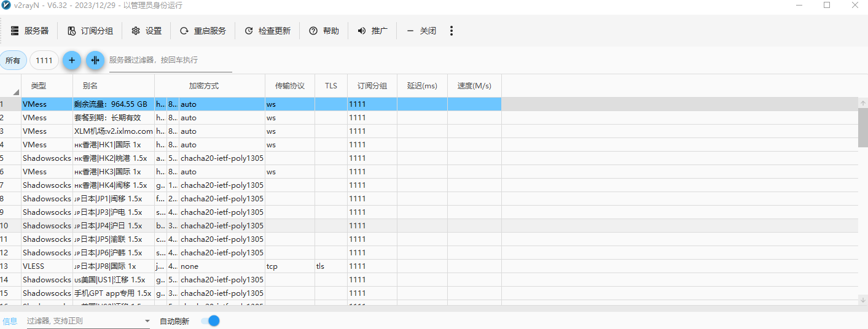Click the blue plus add-subscription icon
868x329 pixels.
pos(72,60)
